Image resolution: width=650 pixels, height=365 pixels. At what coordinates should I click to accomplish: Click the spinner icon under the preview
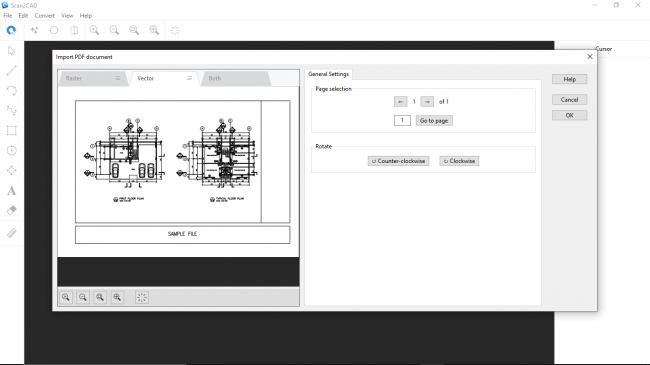(142, 297)
